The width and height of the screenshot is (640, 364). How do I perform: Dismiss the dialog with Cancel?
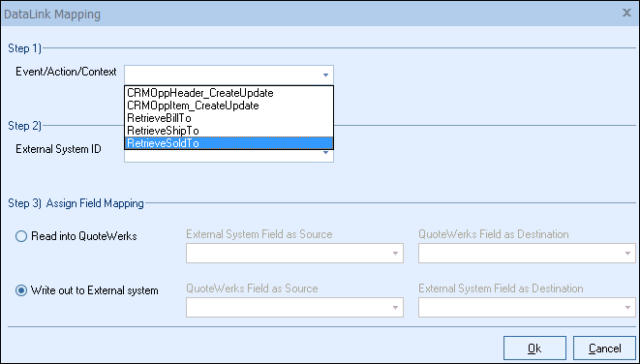[x=604, y=349]
